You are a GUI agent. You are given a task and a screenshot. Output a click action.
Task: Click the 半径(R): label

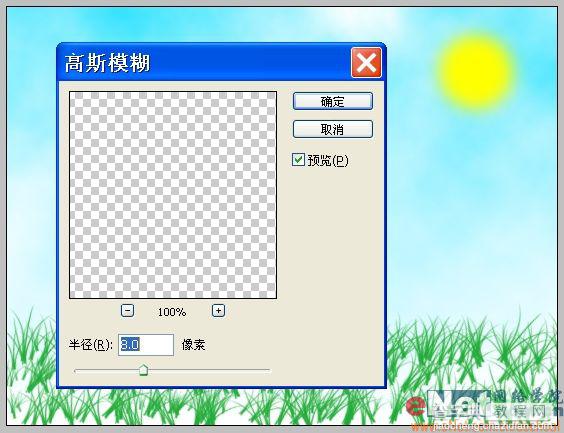point(91,345)
